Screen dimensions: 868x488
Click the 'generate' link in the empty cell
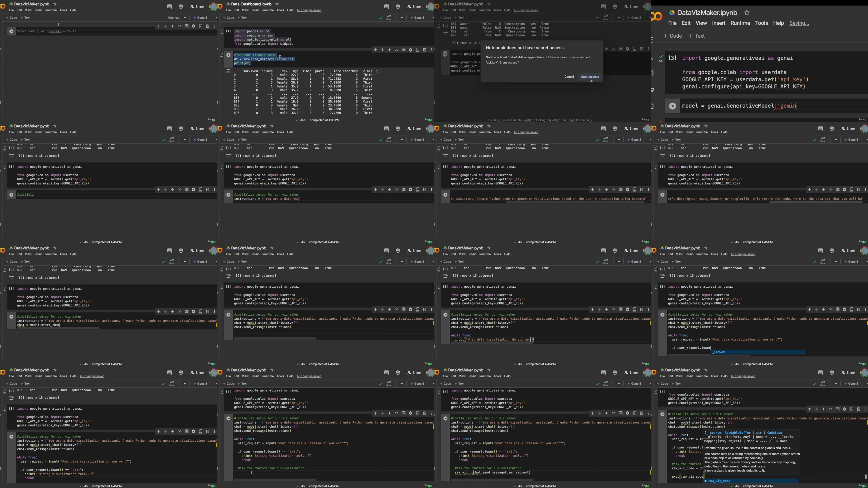54,31
